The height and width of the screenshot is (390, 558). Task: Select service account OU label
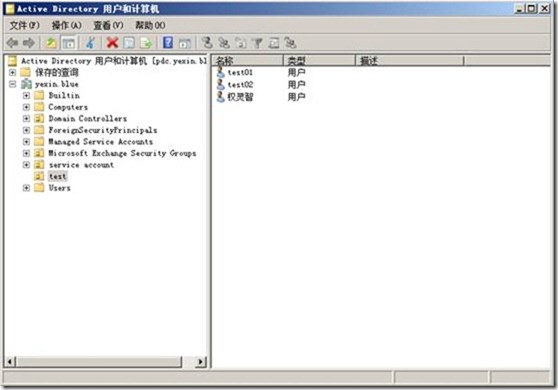click(x=81, y=165)
